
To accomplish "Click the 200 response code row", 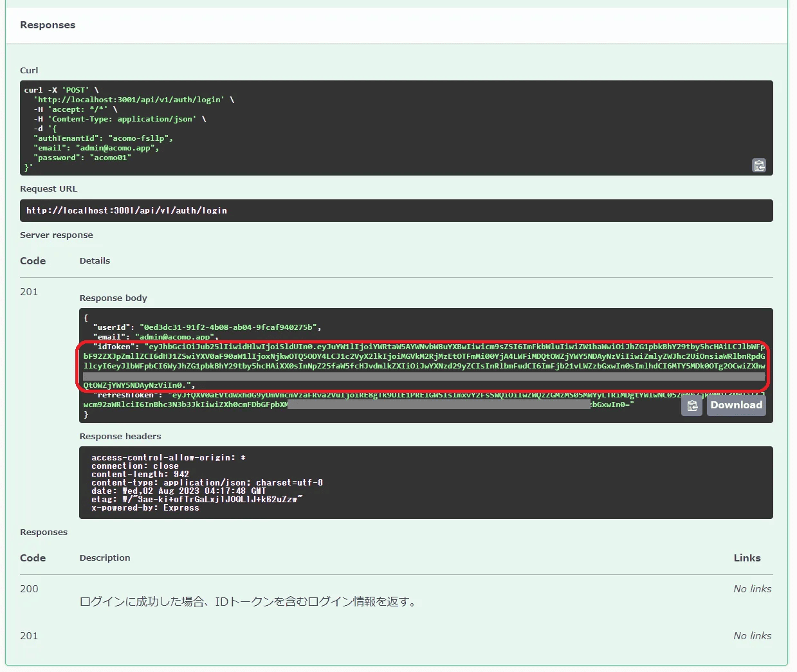I will [x=29, y=589].
